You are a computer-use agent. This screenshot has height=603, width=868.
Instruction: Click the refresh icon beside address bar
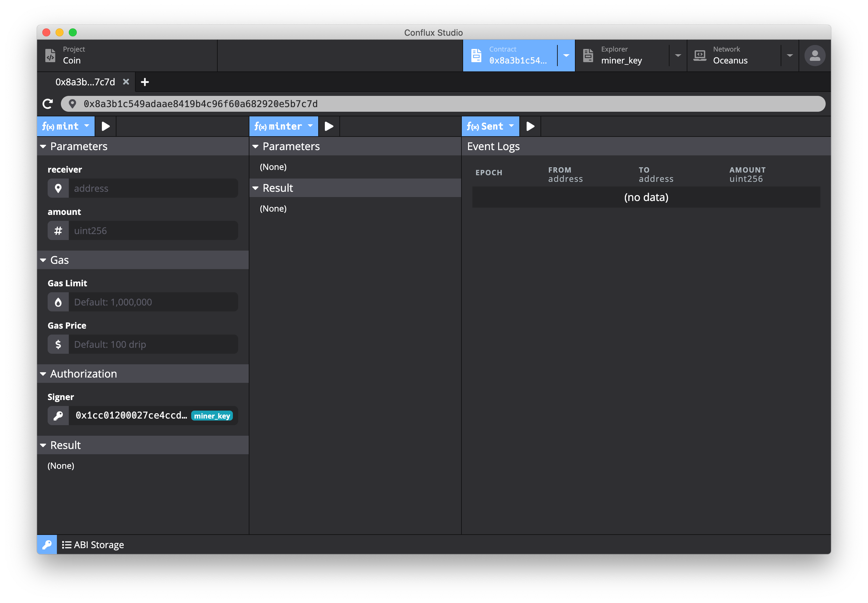[48, 104]
